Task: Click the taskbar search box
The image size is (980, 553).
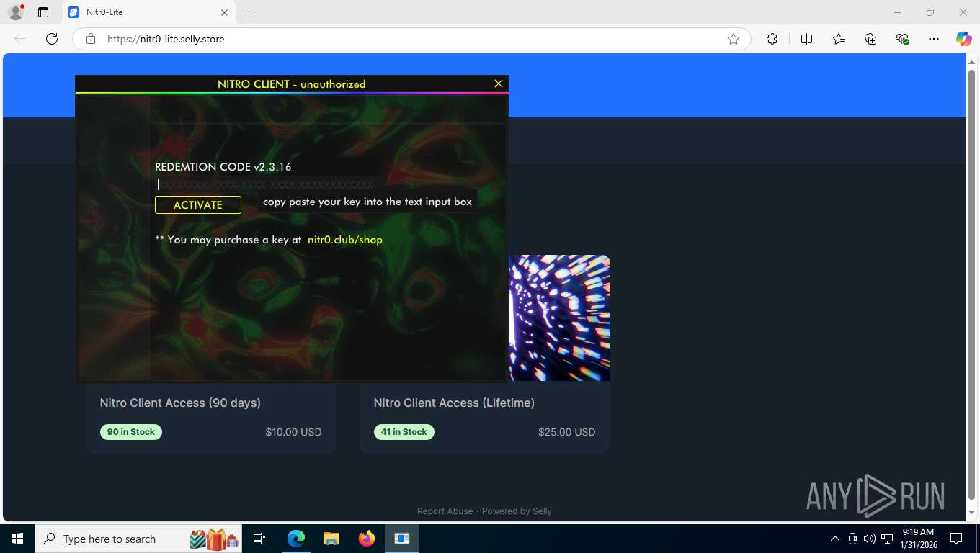Action: tap(139, 539)
